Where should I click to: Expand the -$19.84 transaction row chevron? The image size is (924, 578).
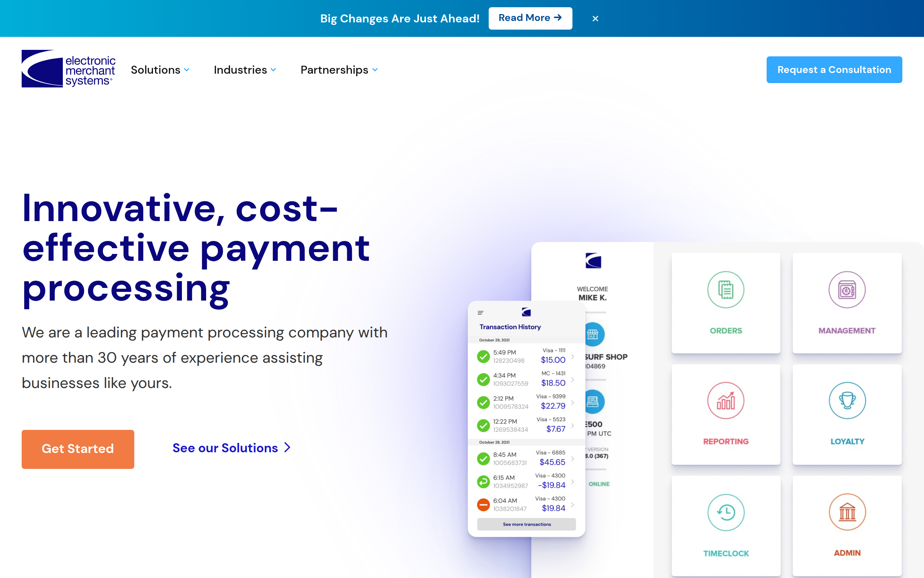pyautogui.click(x=572, y=481)
